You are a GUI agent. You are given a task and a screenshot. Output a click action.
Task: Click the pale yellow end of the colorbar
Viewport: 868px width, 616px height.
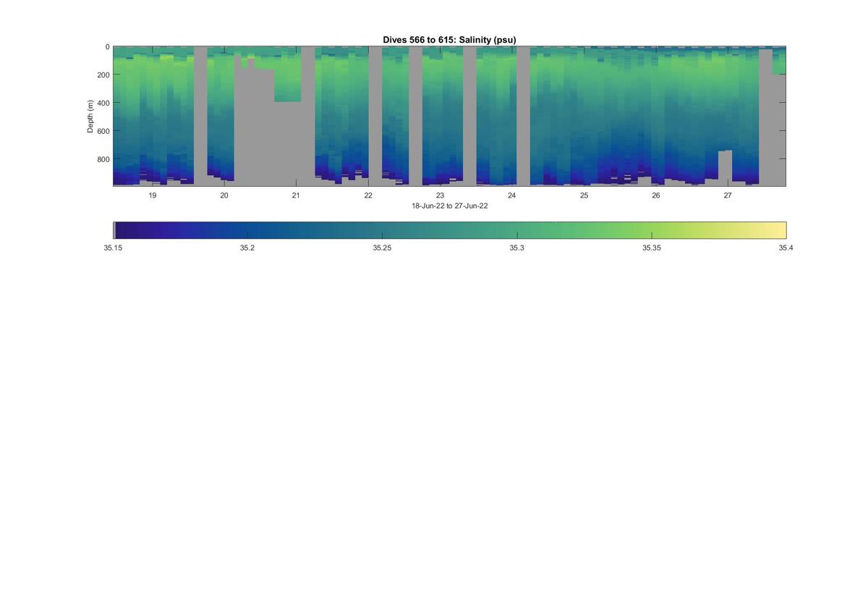pyautogui.click(x=780, y=230)
